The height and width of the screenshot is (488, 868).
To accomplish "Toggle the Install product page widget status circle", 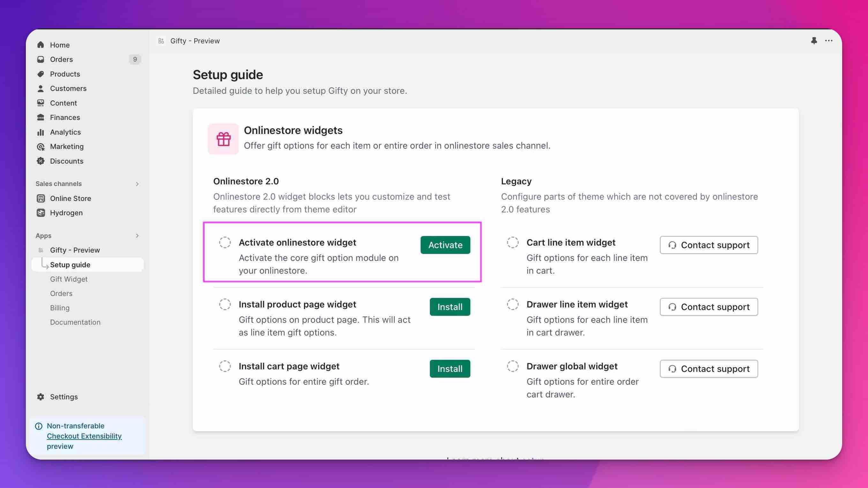I will 225,305.
